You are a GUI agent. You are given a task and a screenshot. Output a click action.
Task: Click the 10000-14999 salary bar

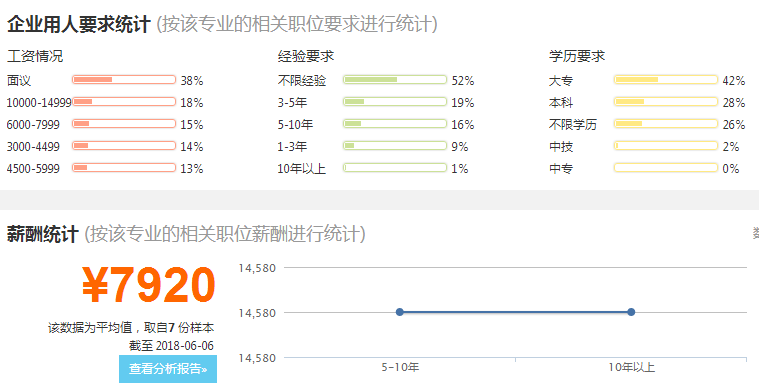pos(124,102)
